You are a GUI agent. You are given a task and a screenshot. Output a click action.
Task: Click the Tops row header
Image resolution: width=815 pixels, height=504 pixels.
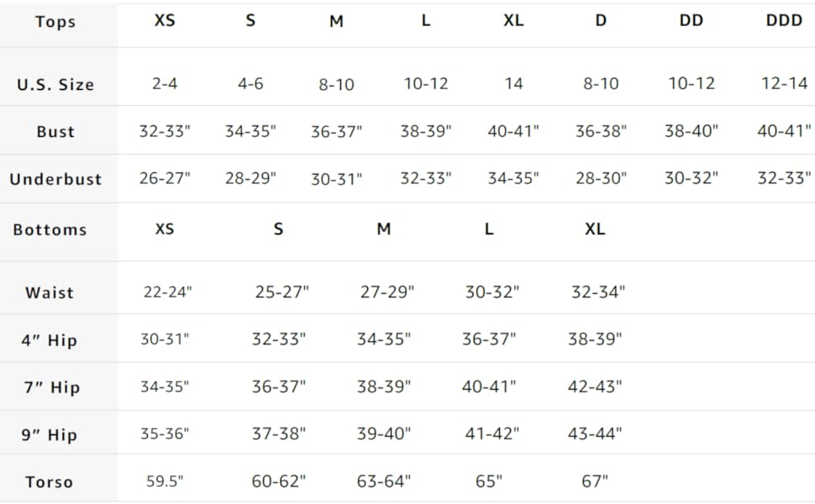point(55,22)
